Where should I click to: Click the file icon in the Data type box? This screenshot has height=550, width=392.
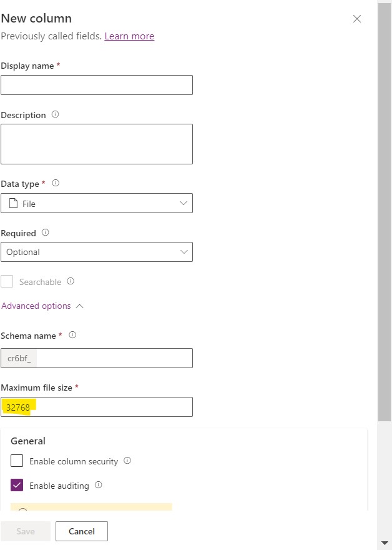pos(14,202)
